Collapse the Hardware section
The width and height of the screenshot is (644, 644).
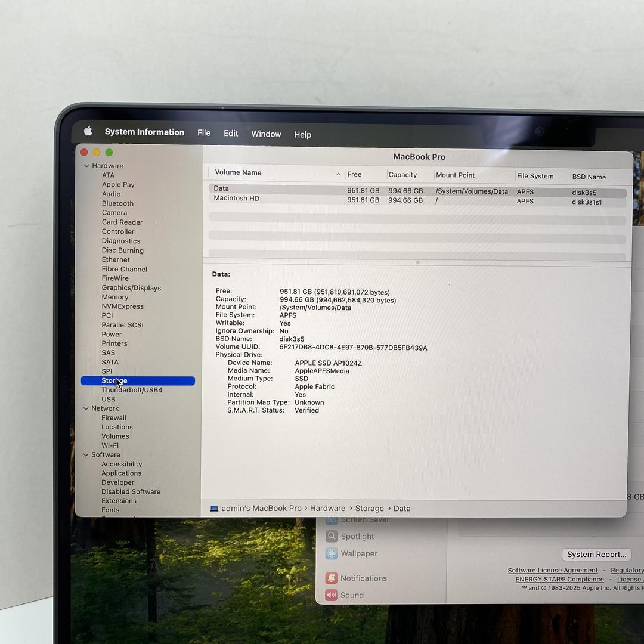pyautogui.click(x=86, y=166)
